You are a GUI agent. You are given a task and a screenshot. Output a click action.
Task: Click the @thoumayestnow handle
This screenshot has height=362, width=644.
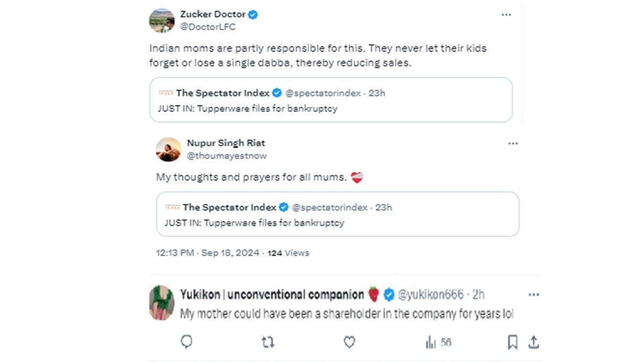pyautogui.click(x=226, y=156)
